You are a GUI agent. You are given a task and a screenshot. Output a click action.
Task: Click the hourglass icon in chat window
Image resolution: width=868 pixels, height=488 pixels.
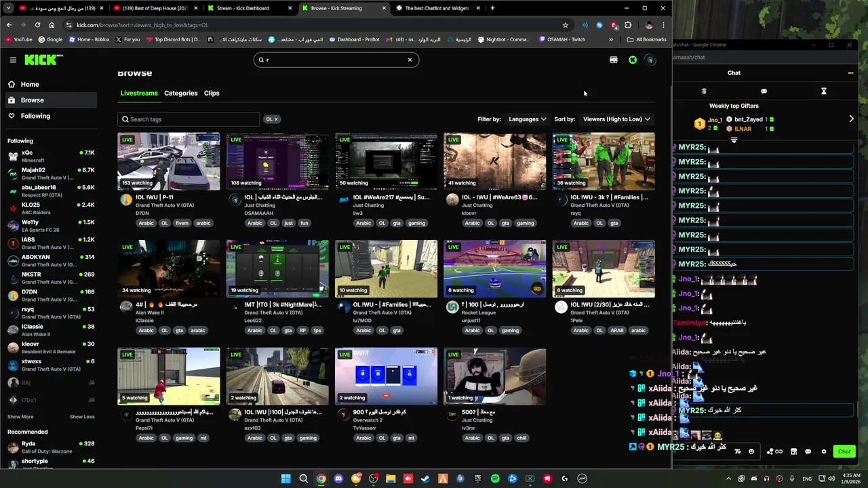(x=824, y=91)
